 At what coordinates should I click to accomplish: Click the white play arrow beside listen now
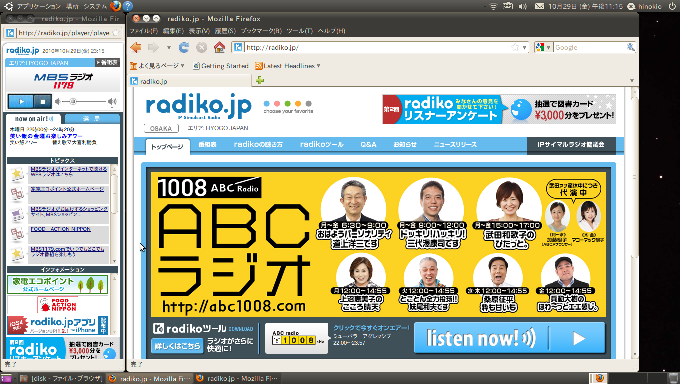point(579,338)
